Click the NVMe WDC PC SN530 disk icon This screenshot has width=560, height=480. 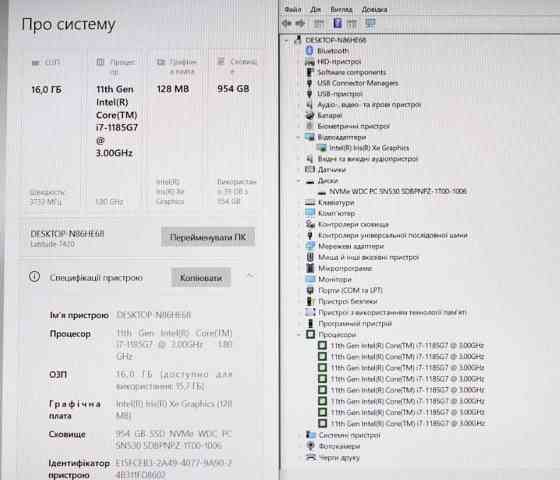(x=322, y=192)
